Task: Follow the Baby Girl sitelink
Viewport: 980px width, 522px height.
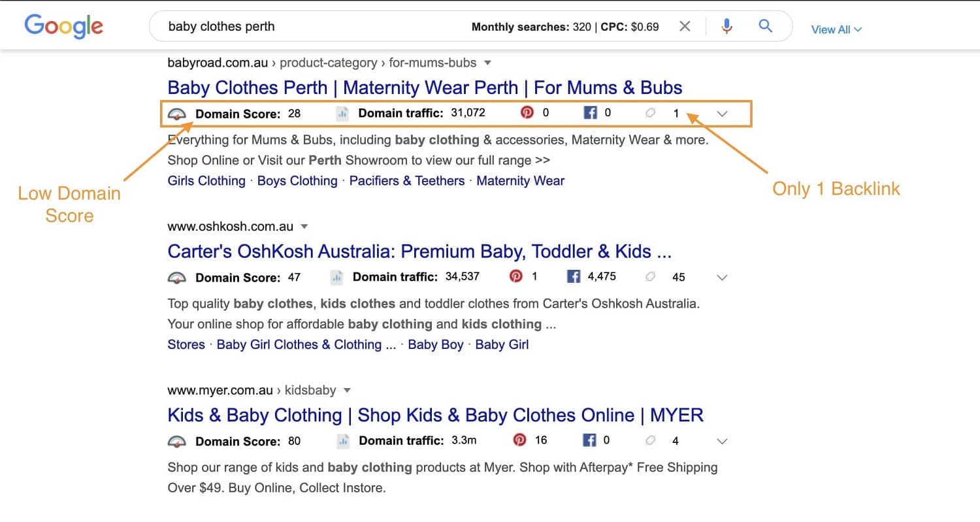Action: (502, 344)
